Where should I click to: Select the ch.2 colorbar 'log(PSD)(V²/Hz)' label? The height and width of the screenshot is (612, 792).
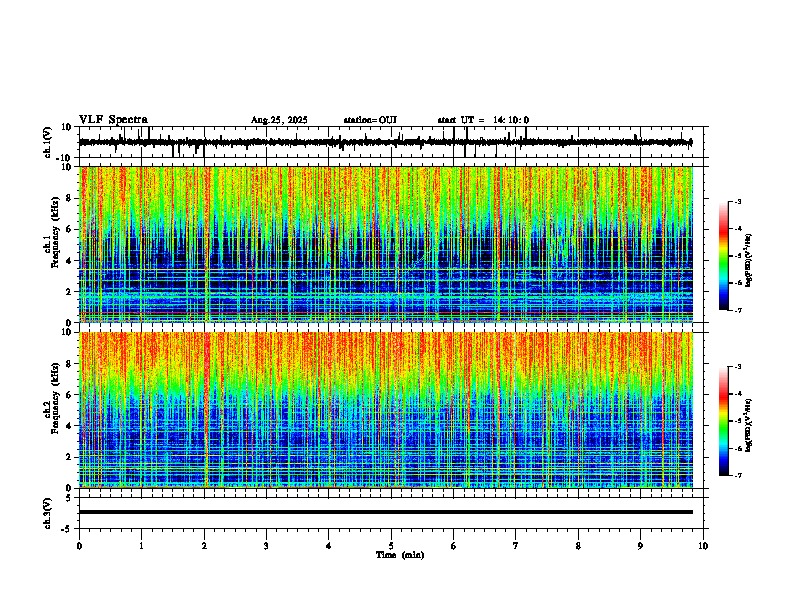coord(749,426)
